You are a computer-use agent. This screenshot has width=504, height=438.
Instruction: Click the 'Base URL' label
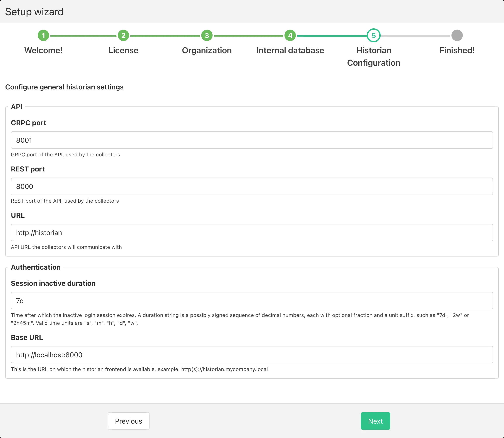(x=27, y=337)
